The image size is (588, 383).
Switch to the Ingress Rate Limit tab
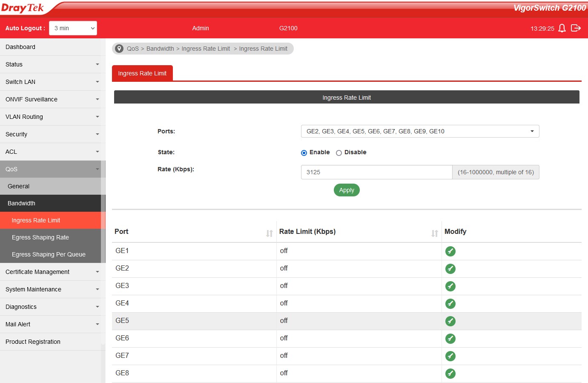(142, 73)
